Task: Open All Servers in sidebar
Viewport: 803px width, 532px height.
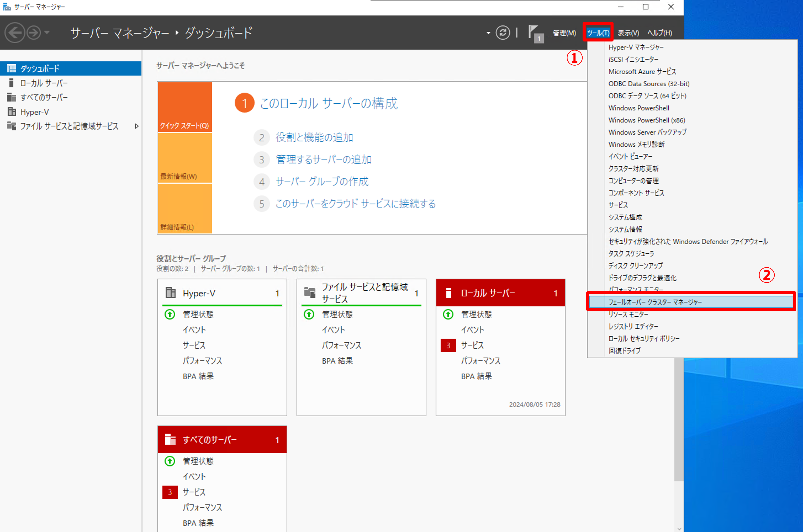Action: tap(44, 98)
